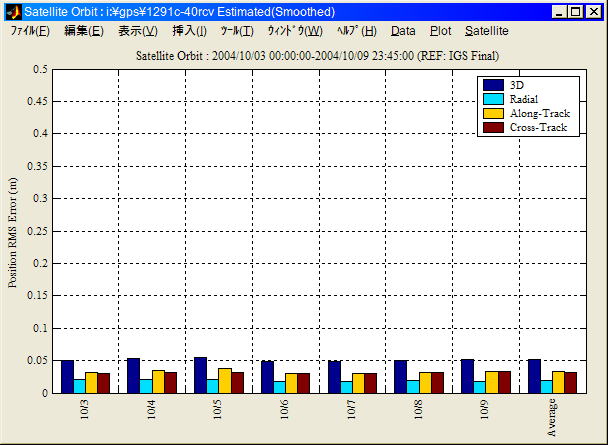608x445 pixels.
Task: Minimize the Satellite Orbit window
Action: (561, 12)
